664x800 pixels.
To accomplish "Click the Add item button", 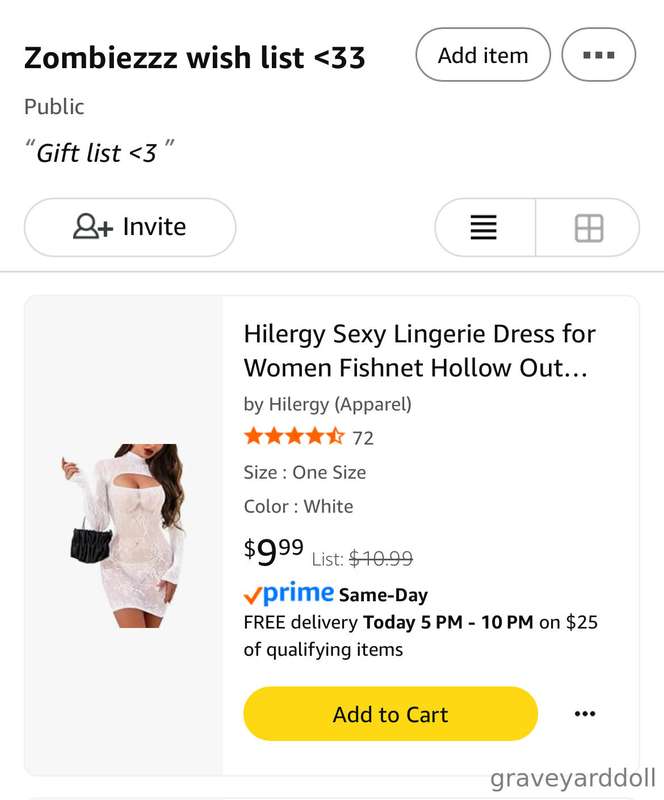I will pyautogui.click(x=483, y=55).
